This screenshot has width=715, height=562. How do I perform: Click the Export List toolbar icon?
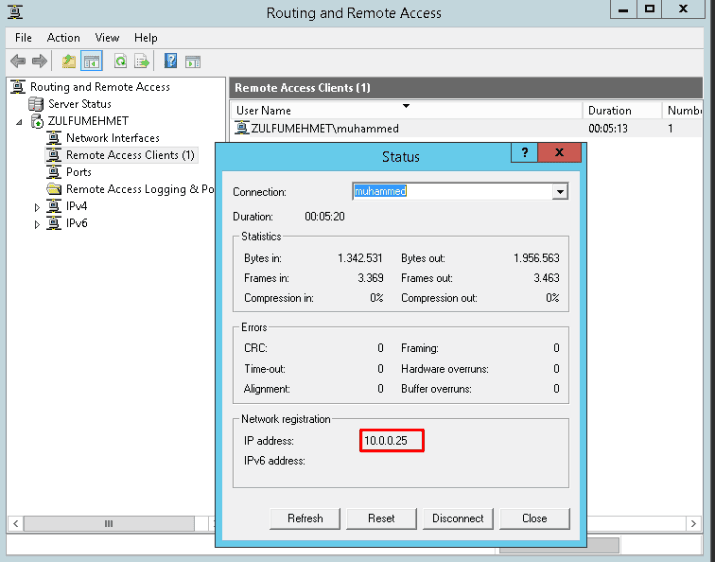pyautogui.click(x=142, y=61)
